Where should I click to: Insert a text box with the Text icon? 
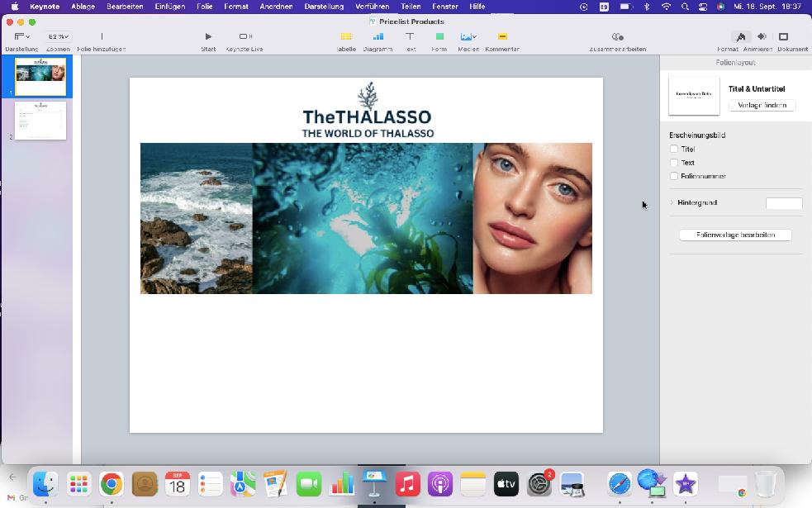click(410, 37)
